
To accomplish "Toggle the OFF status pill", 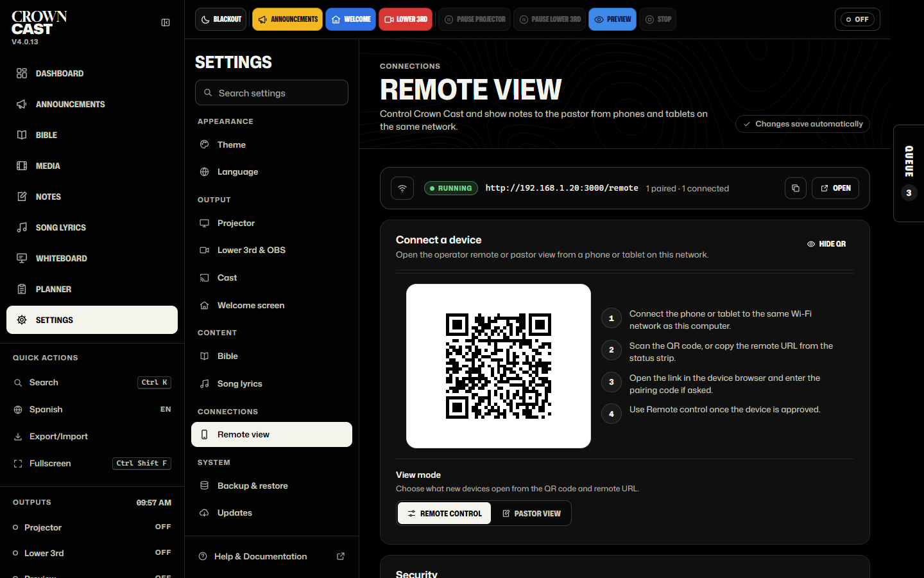I will (x=857, y=19).
